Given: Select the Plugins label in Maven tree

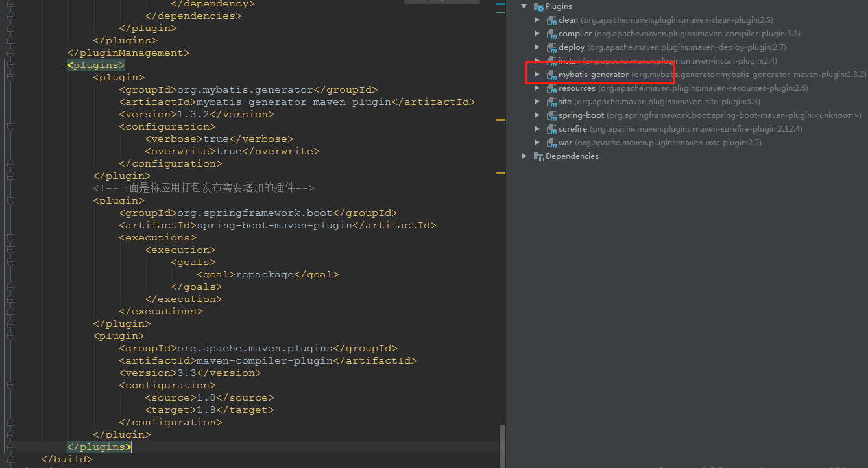Looking at the screenshot, I should [559, 6].
